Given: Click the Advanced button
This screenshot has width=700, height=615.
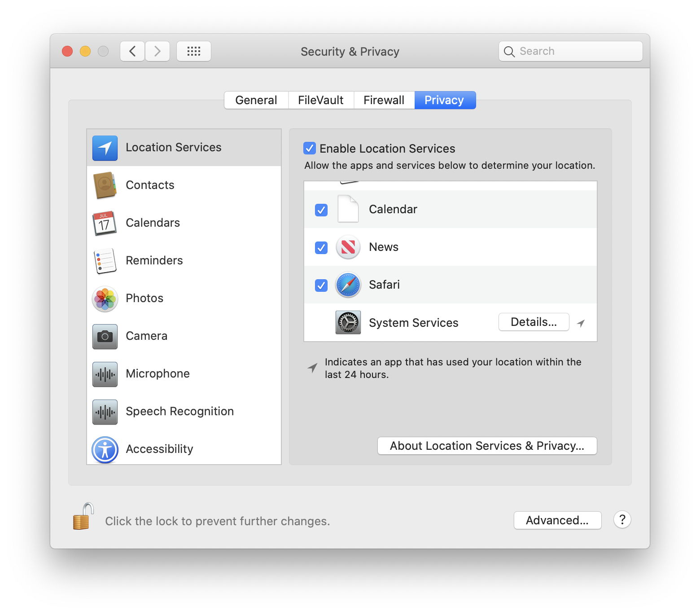Looking at the screenshot, I should pos(557,520).
